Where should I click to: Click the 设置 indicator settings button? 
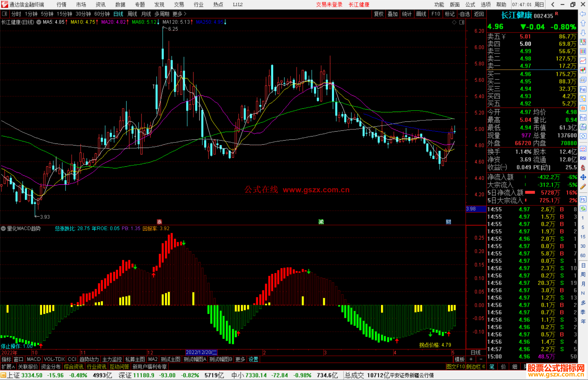[253, 359]
